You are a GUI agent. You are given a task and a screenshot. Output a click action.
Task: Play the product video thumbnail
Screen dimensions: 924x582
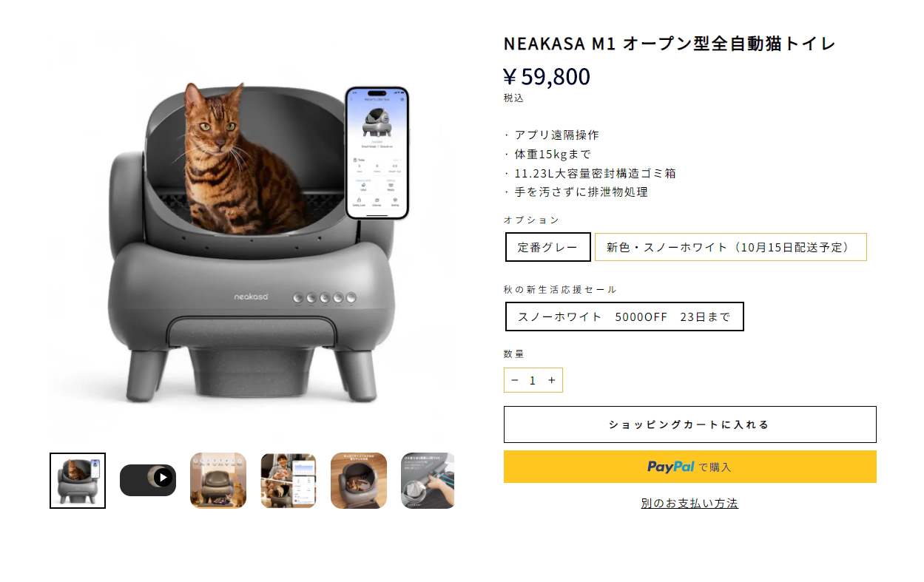pyautogui.click(x=148, y=480)
